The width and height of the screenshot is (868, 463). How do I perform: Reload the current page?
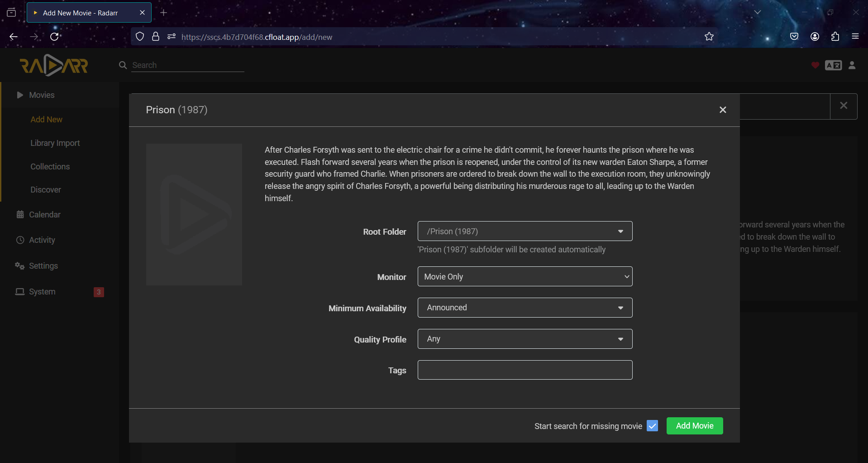pos(55,37)
